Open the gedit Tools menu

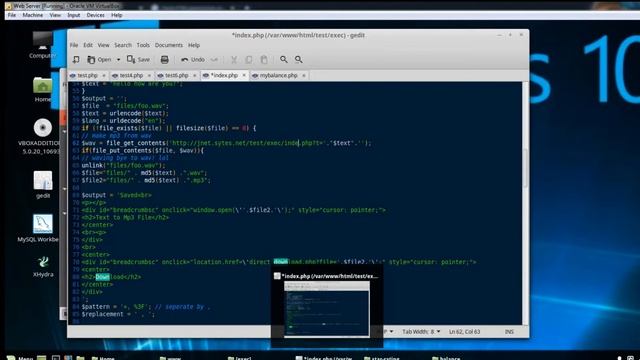point(143,45)
